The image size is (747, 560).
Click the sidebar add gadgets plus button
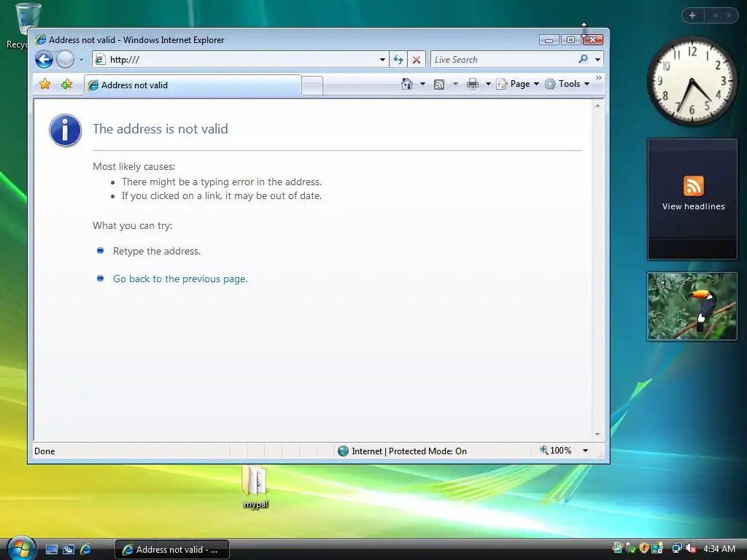pyautogui.click(x=692, y=15)
